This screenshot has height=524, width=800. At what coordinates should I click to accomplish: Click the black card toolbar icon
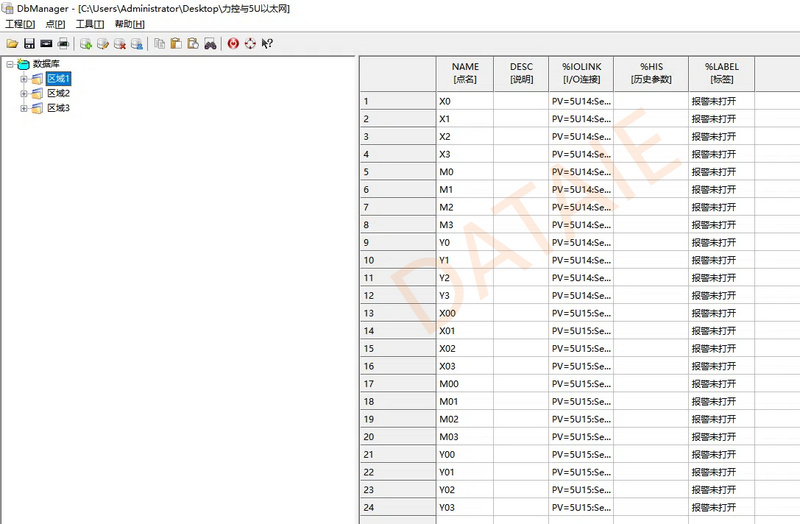[x=46, y=44]
